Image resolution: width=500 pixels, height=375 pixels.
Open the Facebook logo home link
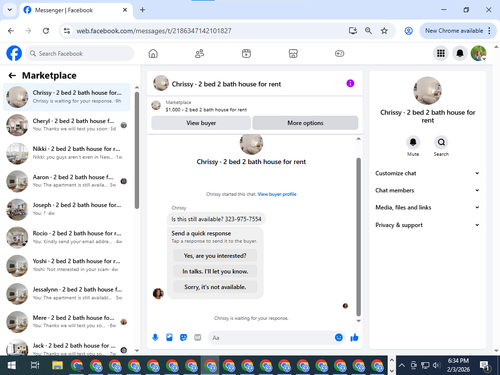[x=14, y=53]
